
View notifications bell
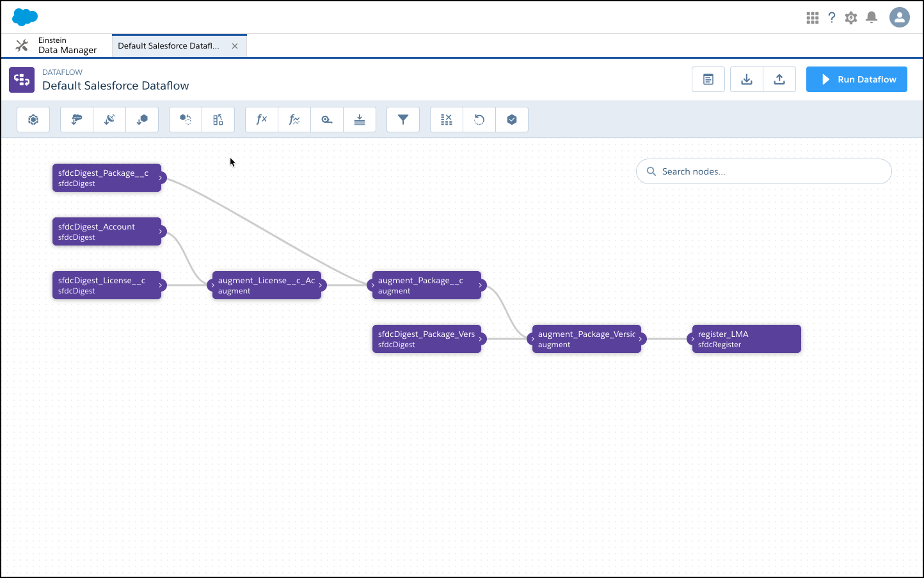click(872, 18)
